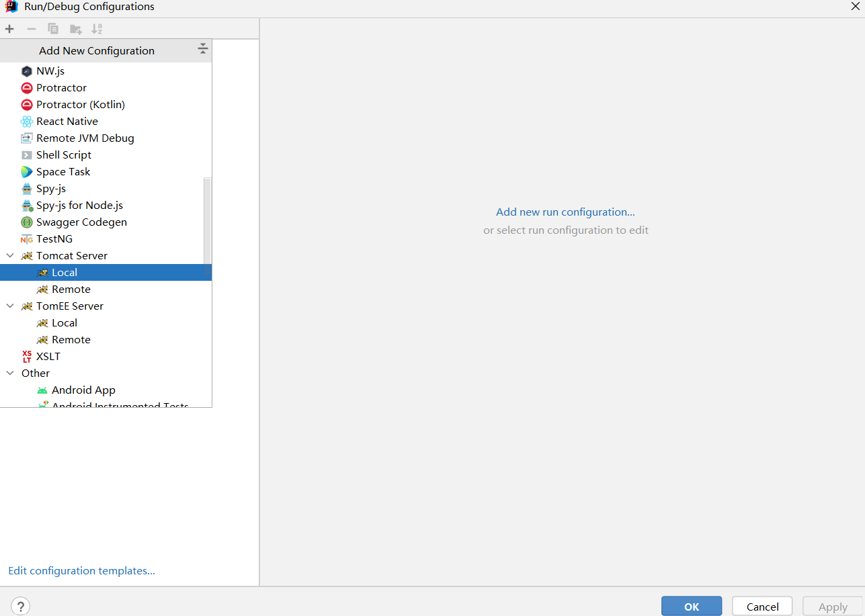This screenshot has width=865, height=616.
Task: Close the Run/Debug Configurations dialog
Action: coord(854,5)
